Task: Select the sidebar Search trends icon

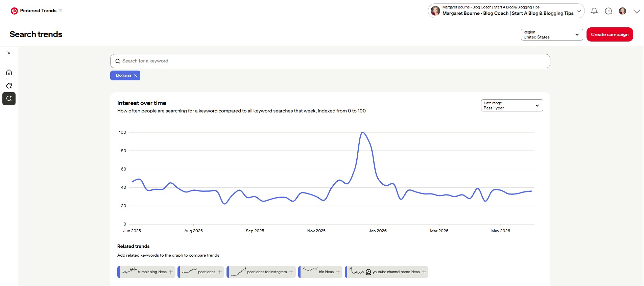Action: pyautogui.click(x=9, y=99)
